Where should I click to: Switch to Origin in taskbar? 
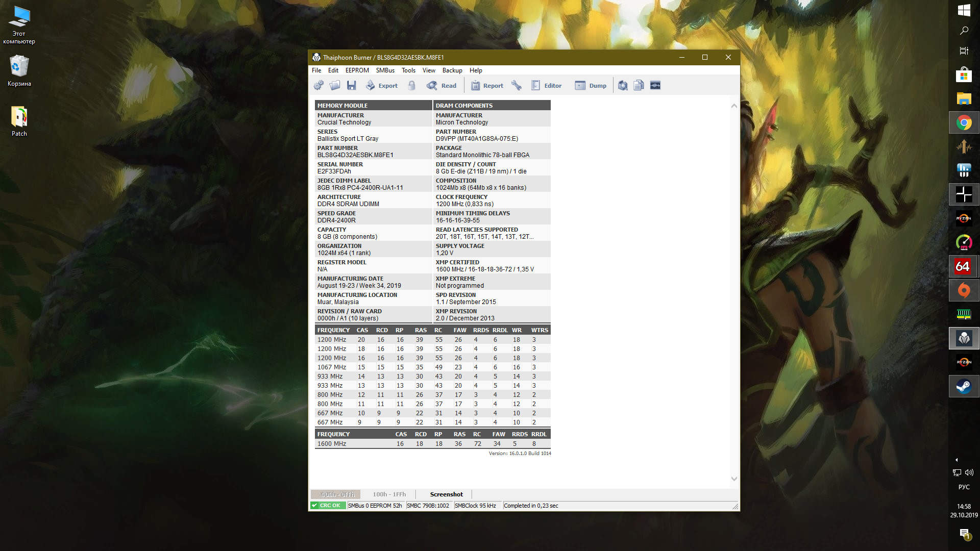click(964, 290)
